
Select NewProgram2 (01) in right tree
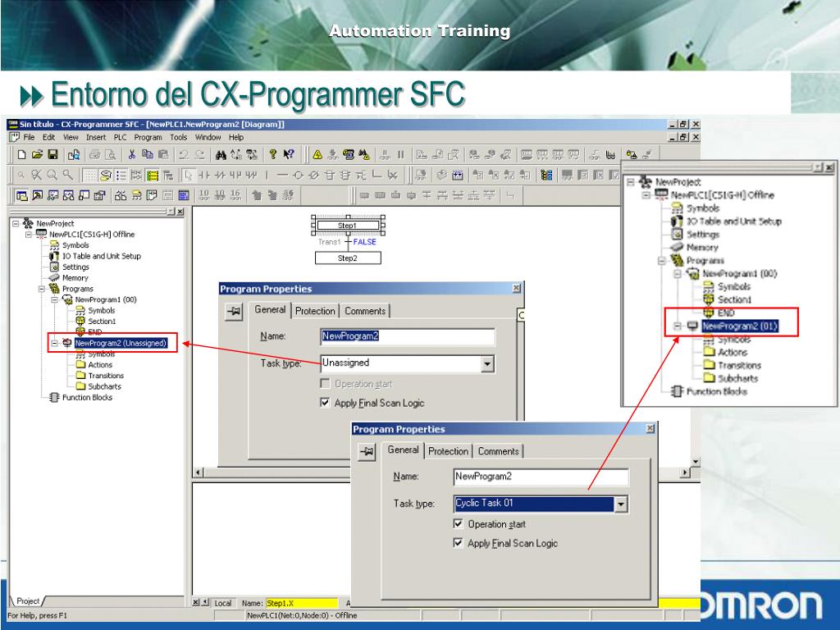tap(739, 326)
